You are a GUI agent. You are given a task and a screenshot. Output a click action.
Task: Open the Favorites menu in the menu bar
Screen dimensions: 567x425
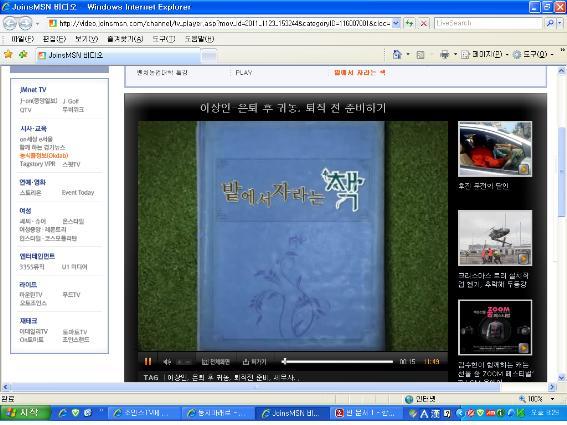pyautogui.click(x=125, y=39)
